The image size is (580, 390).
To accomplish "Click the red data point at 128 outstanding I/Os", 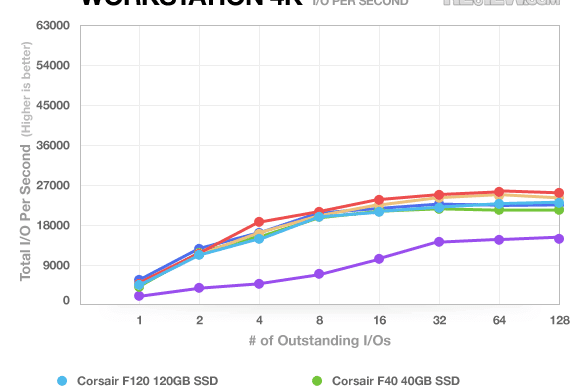I will click(x=559, y=193).
